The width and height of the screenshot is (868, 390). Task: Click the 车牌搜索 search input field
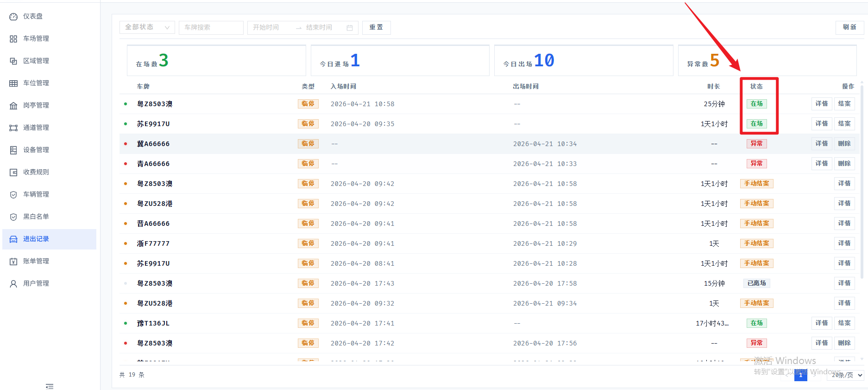pyautogui.click(x=211, y=28)
